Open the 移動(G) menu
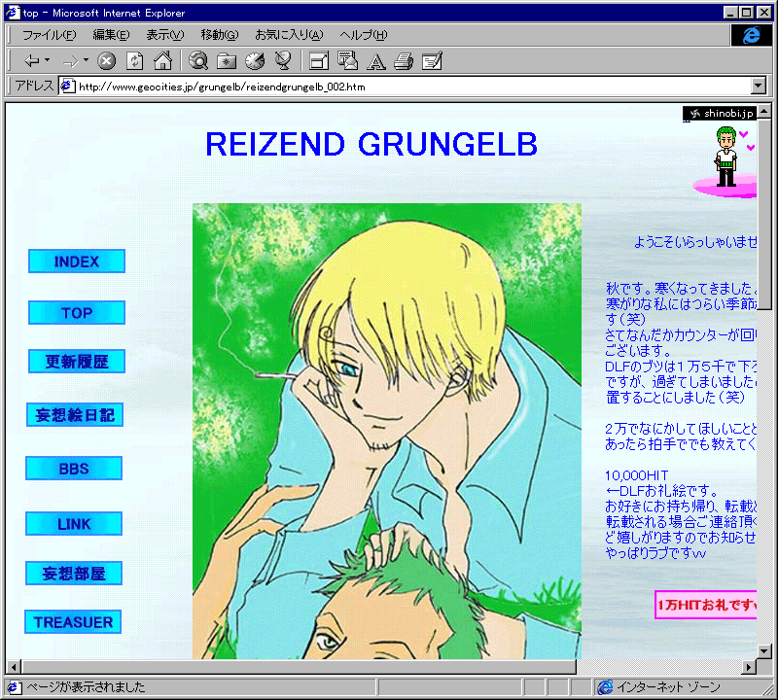 coord(220,35)
